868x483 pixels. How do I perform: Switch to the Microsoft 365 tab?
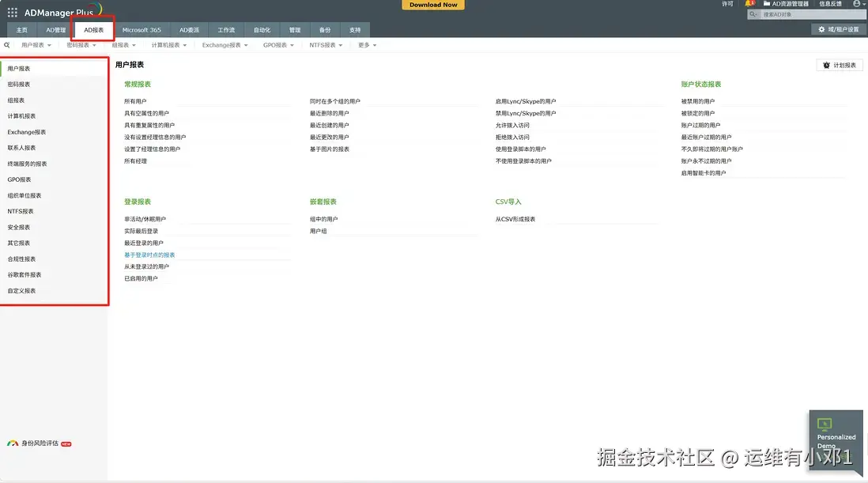tap(142, 29)
